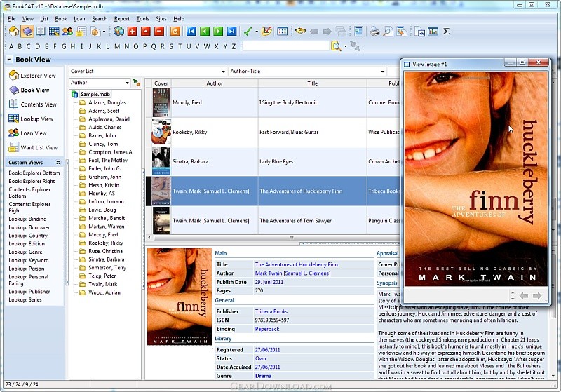Click the web download globe icon
The image size is (561, 392).
point(119,32)
